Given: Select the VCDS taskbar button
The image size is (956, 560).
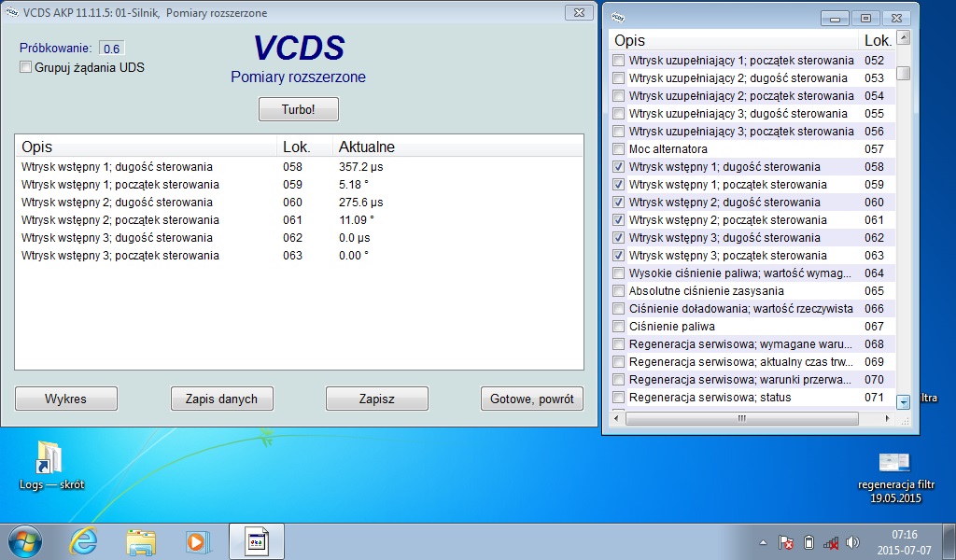Looking at the screenshot, I should click(257, 541).
